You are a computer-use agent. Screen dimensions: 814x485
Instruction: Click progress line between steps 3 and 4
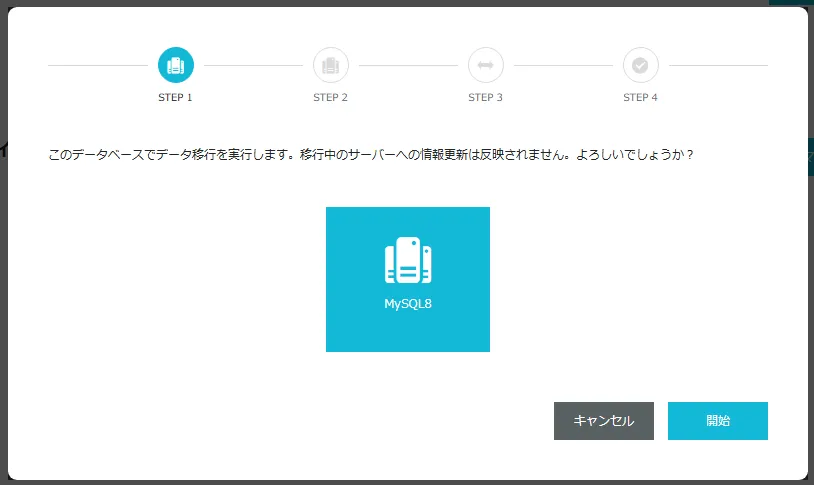coord(563,65)
